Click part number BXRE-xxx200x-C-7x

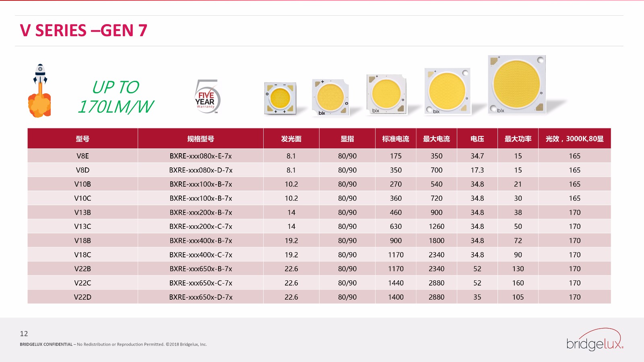coord(200,226)
